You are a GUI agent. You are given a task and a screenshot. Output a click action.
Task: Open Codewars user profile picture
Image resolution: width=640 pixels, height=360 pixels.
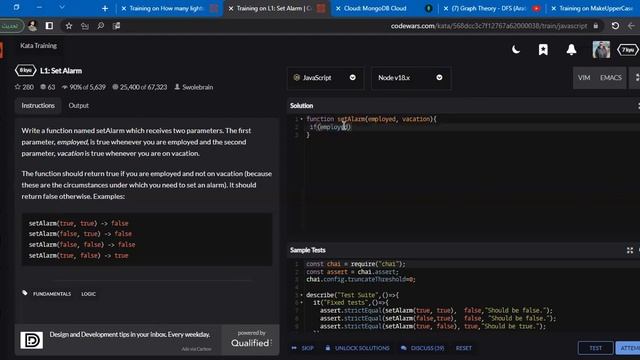(x=601, y=49)
